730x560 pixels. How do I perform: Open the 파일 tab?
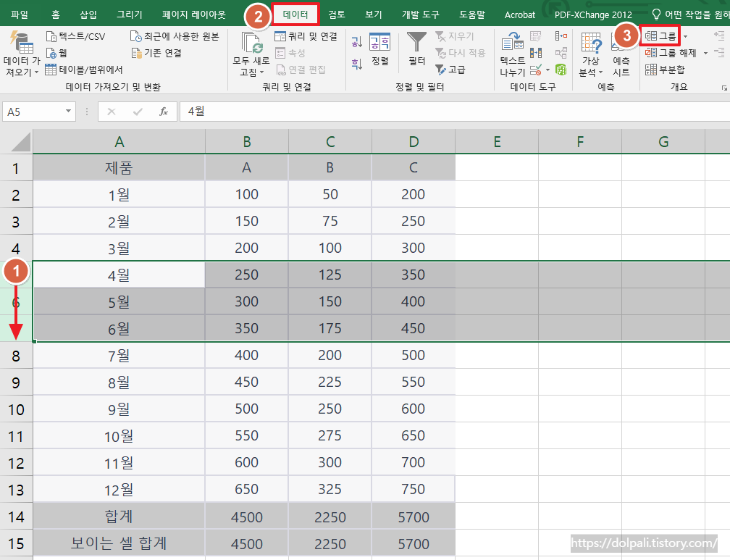coord(20,14)
